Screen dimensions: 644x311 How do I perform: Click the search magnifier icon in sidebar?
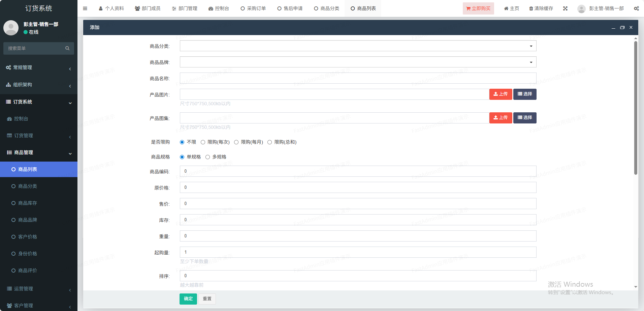pyautogui.click(x=67, y=48)
